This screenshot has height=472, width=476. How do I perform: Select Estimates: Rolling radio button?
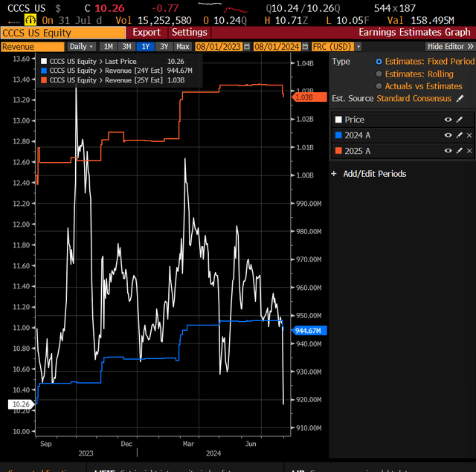pyautogui.click(x=379, y=74)
